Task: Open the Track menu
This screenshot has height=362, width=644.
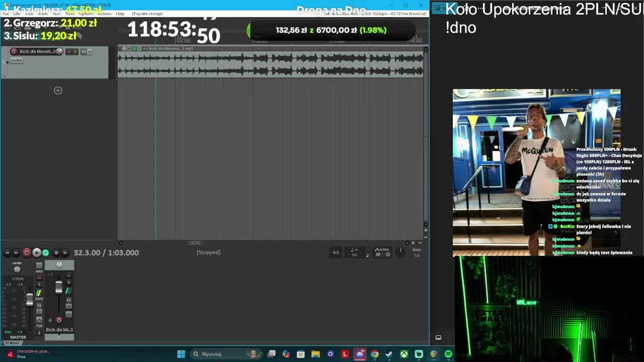Action: click(70, 14)
